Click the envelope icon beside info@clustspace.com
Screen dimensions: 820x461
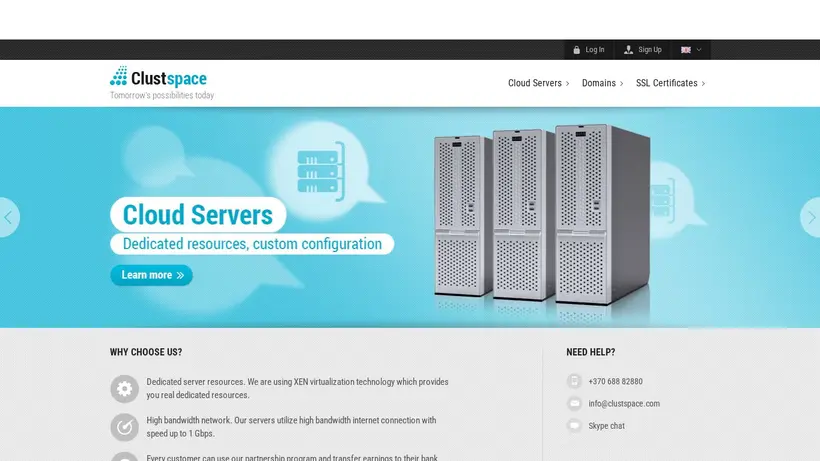pyautogui.click(x=574, y=404)
